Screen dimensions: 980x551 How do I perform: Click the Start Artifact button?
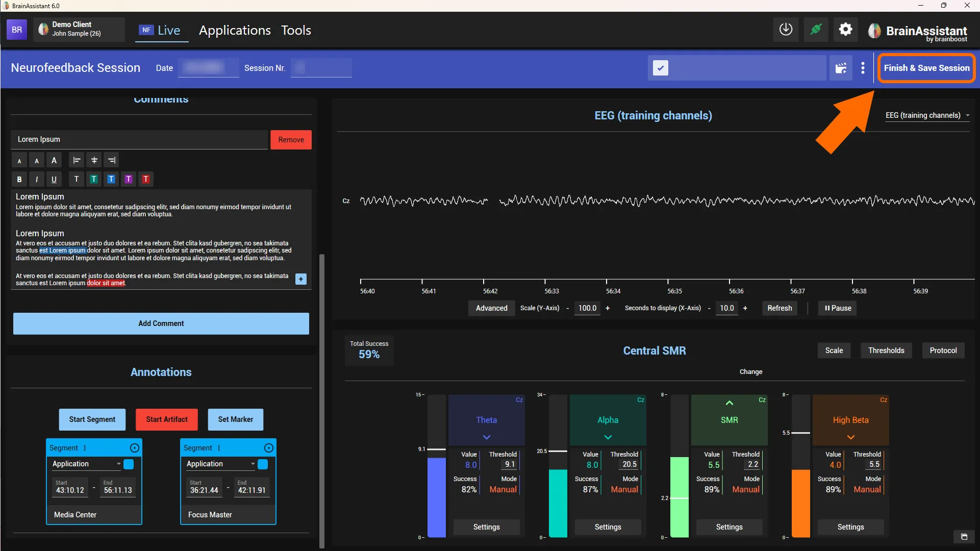click(167, 419)
